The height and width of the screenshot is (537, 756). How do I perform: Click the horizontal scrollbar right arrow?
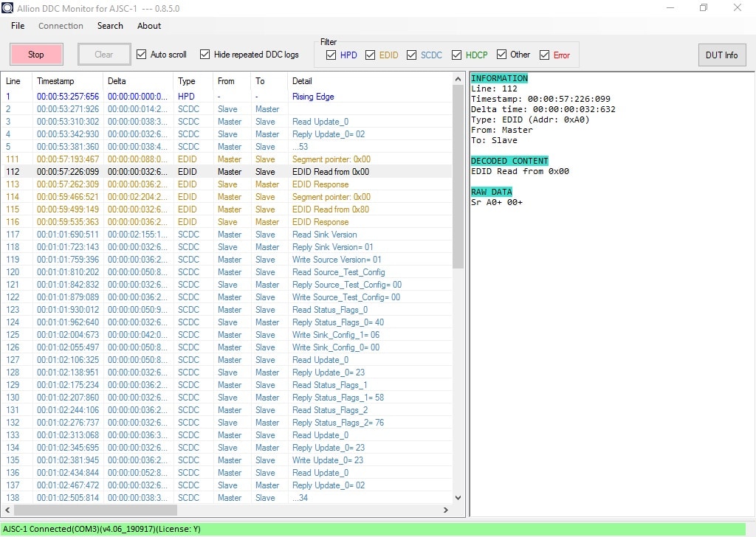coord(445,510)
